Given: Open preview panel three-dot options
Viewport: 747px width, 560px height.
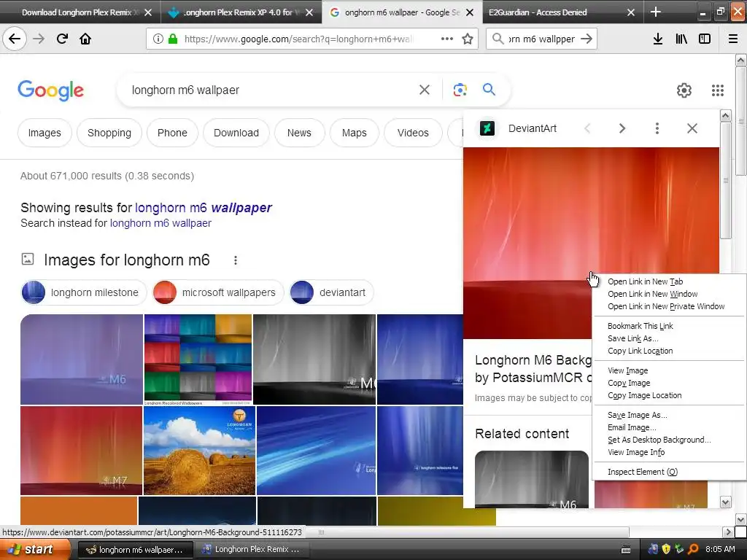Looking at the screenshot, I should click(657, 128).
